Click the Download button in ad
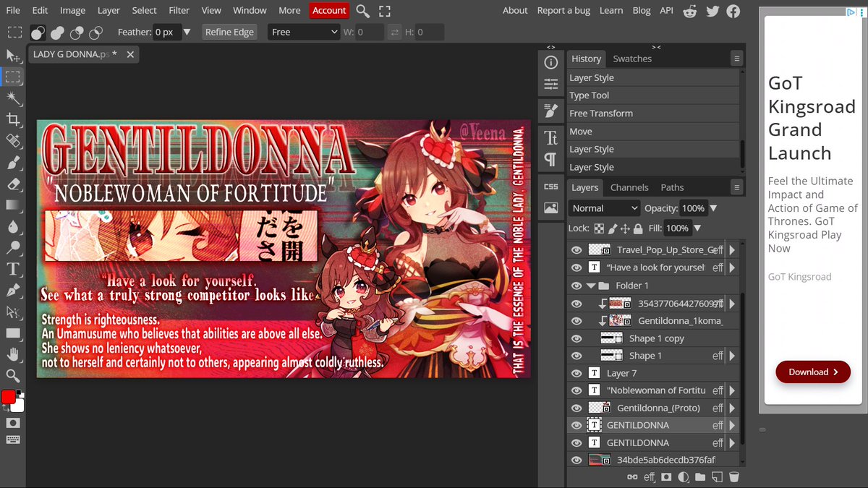868x488 pixels. click(x=813, y=372)
